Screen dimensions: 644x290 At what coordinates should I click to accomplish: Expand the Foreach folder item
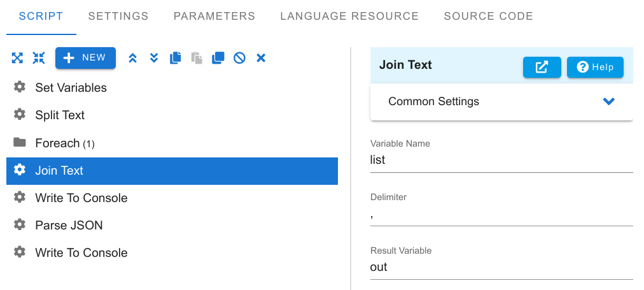pos(172,143)
